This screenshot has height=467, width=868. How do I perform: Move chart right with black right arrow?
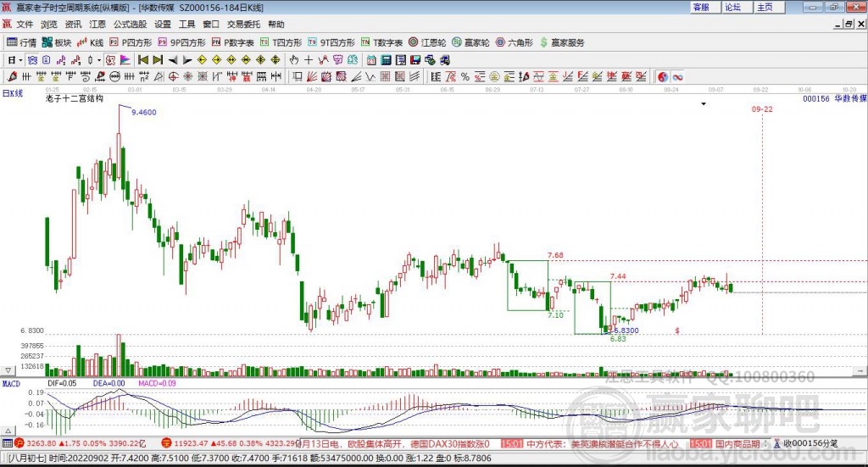(187, 60)
